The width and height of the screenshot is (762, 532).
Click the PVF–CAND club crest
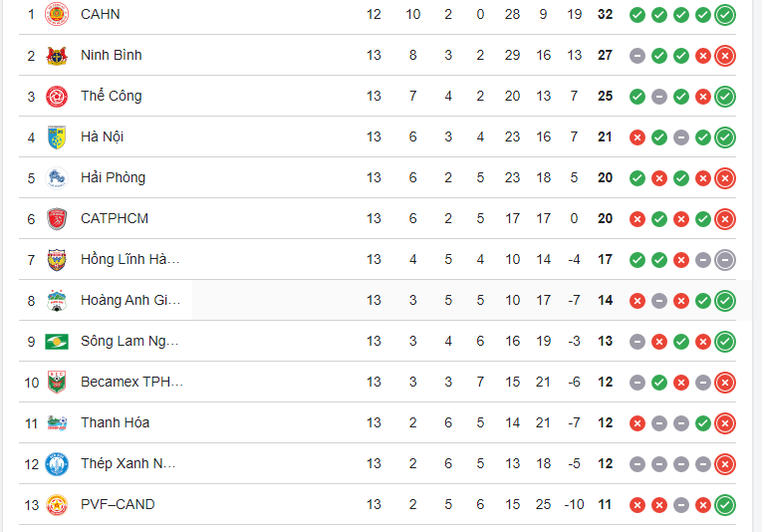[57, 504]
